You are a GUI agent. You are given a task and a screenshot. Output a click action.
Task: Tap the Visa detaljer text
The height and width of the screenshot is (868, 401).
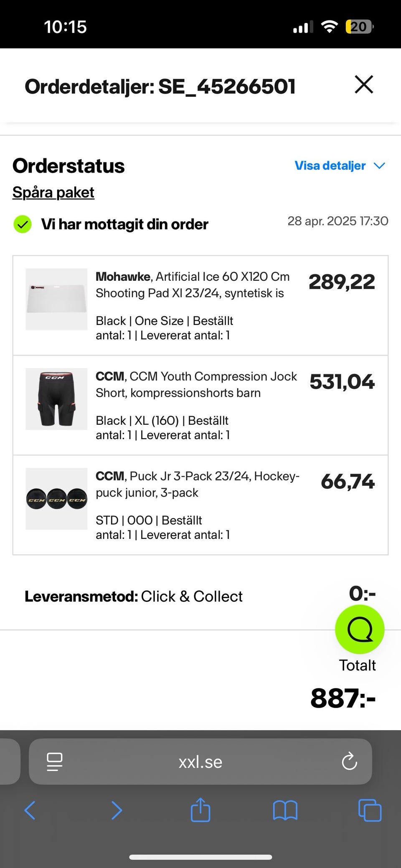[330, 166]
